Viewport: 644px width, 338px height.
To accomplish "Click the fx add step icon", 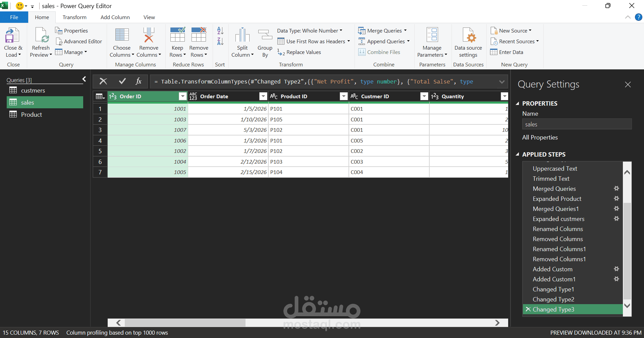I will point(139,81).
